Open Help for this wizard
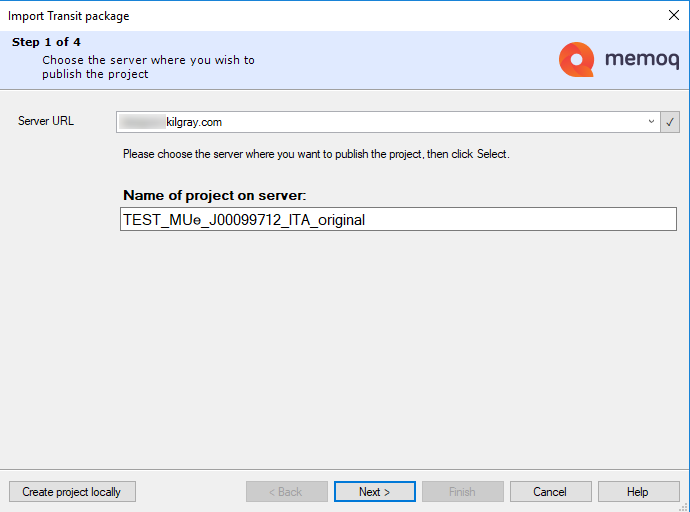The image size is (690, 512). pyautogui.click(x=638, y=492)
